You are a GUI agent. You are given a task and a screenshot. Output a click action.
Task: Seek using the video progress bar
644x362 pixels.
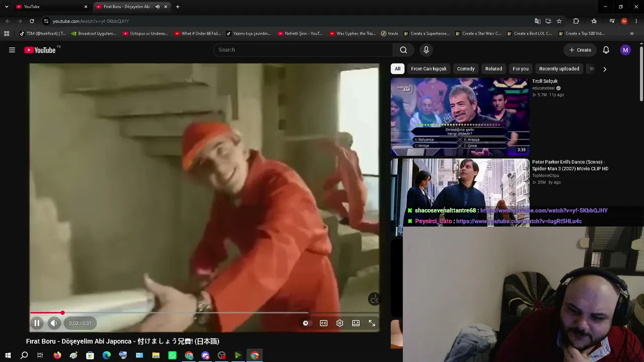click(x=204, y=313)
